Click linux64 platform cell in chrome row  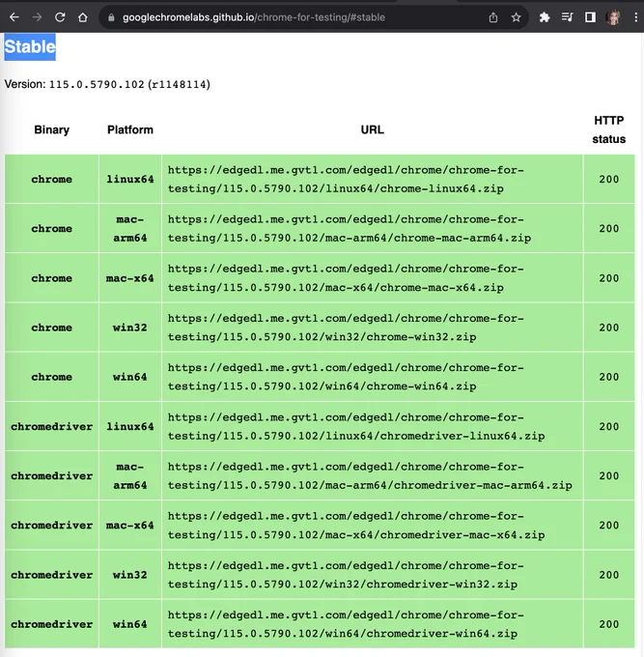pos(130,180)
